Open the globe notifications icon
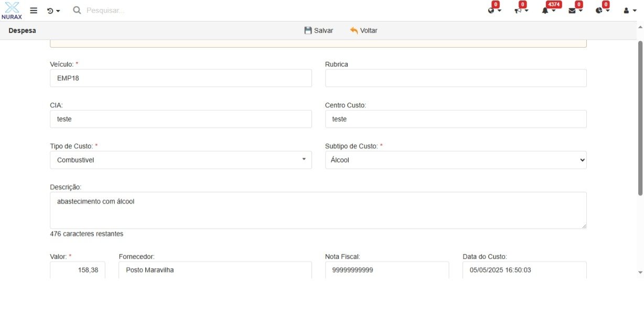Image resolution: width=644 pixels, height=309 pixels. coord(494,10)
